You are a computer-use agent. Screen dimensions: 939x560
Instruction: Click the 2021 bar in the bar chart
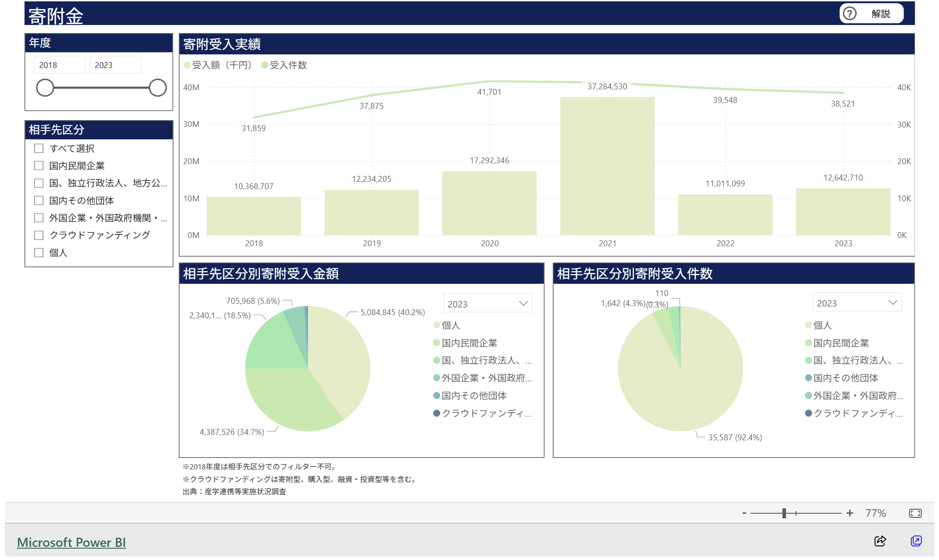[x=607, y=166]
